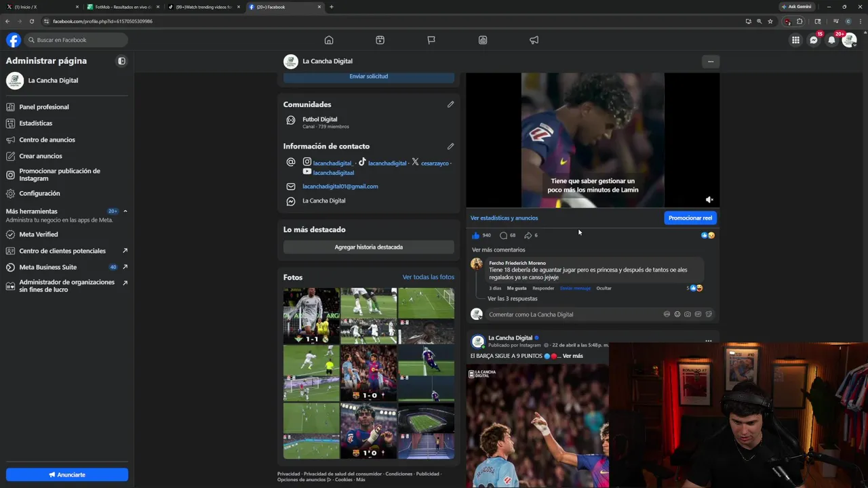The image size is (868, 488).
Task: Select Crear anuncios in sidebar
Action: pyautogui.click(x=66, y=156)
